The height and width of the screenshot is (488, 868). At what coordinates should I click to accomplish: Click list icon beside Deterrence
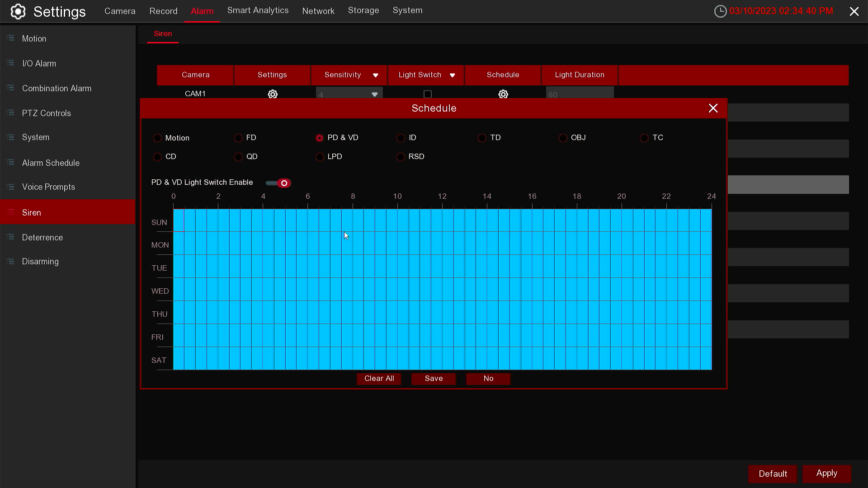(10, 237)
